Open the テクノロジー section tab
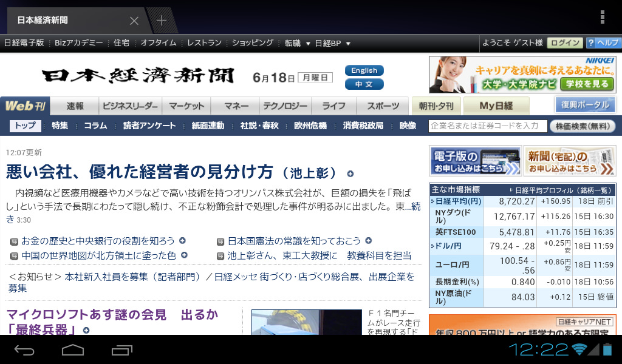The height and width of the screenshot is (364, 622). tap(284, 106)
